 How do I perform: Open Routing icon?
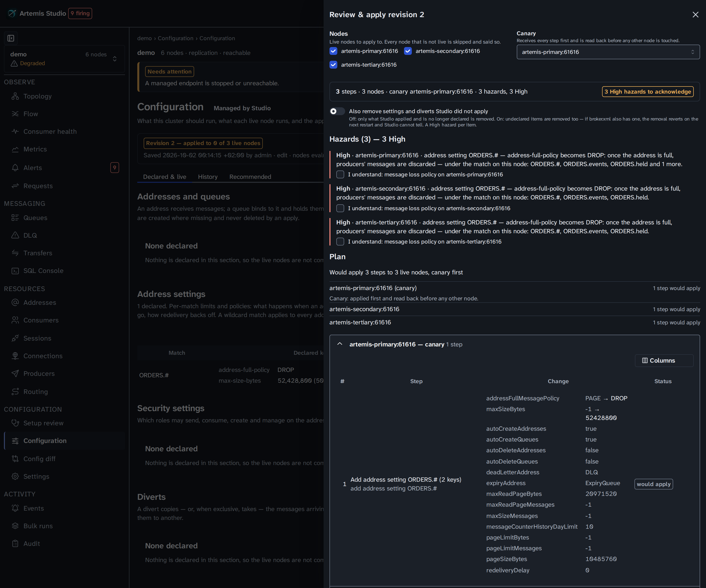pos(15,392)
